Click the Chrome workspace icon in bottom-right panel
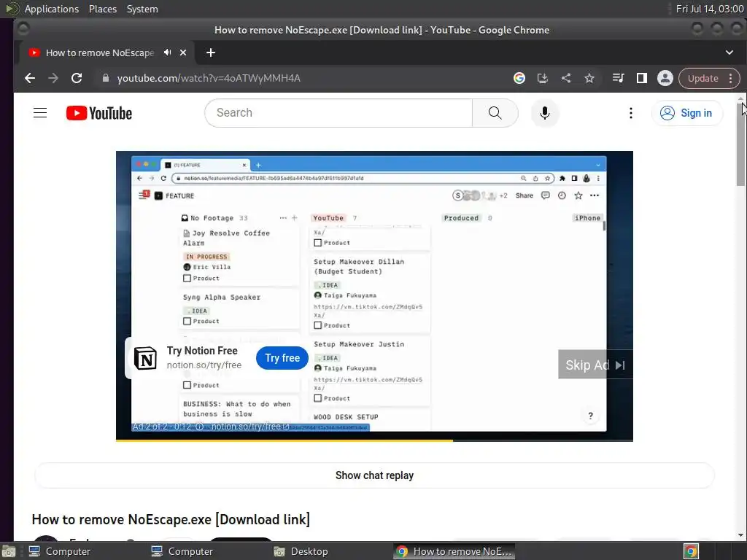The height and width of the screenshot is (560, 747). 691,551
